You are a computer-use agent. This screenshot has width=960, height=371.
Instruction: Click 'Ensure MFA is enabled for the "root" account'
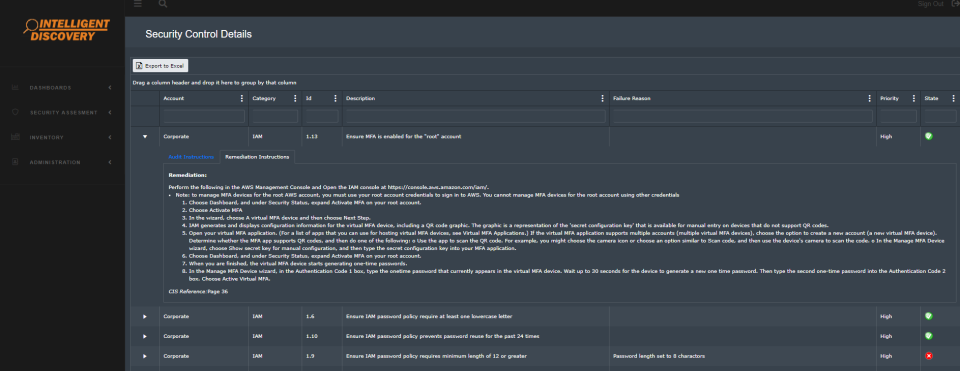tap(403, 137)
